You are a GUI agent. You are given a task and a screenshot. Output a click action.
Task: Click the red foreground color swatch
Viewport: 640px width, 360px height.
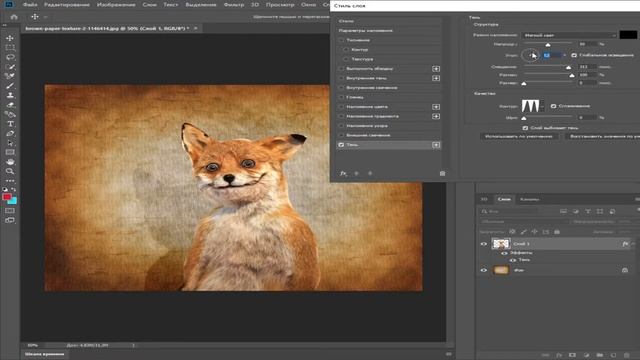point(7,197)
